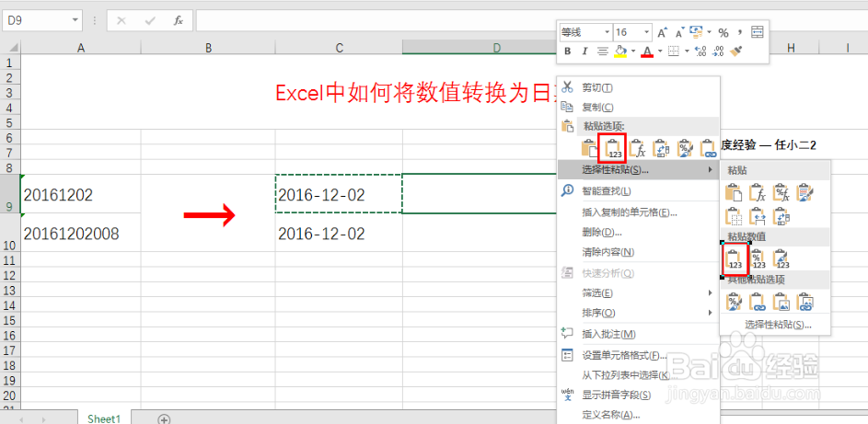The width and height of the screenshot is (868, 424).
Task: Apply red font color from mini toolbar
Action: click(647, 51)
